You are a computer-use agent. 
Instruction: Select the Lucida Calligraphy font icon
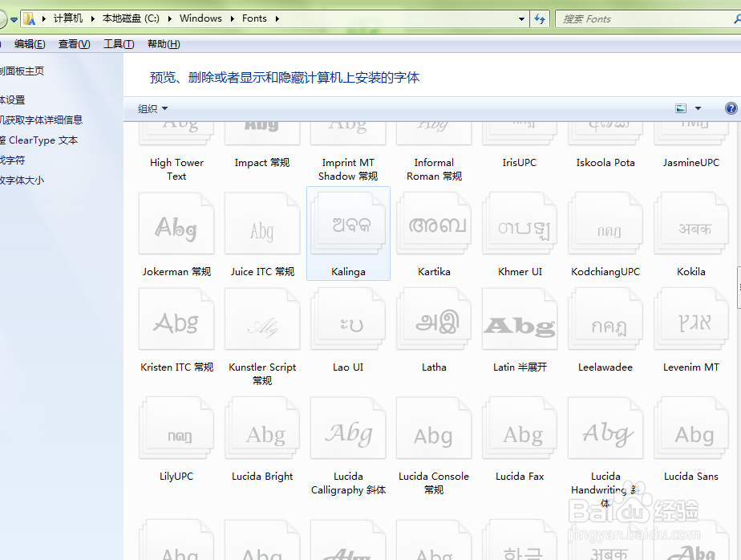(348, 428)
